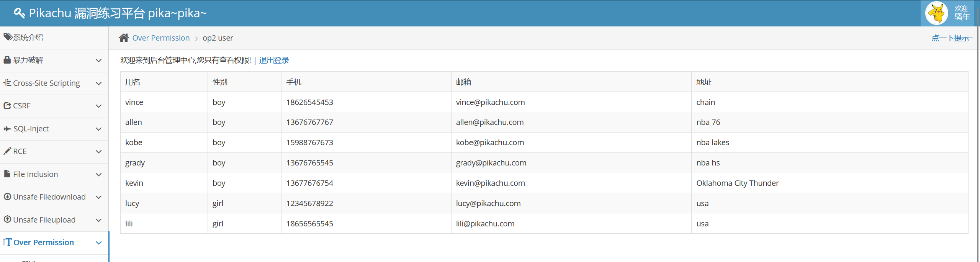
Task: Click the vince@pikachu.com email cell
Action: 490,102
